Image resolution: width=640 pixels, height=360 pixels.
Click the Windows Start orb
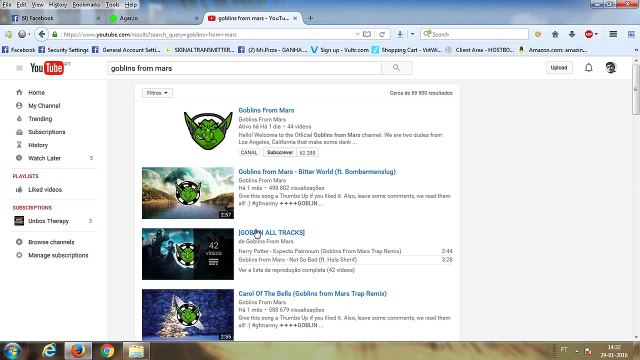[12, 351]
